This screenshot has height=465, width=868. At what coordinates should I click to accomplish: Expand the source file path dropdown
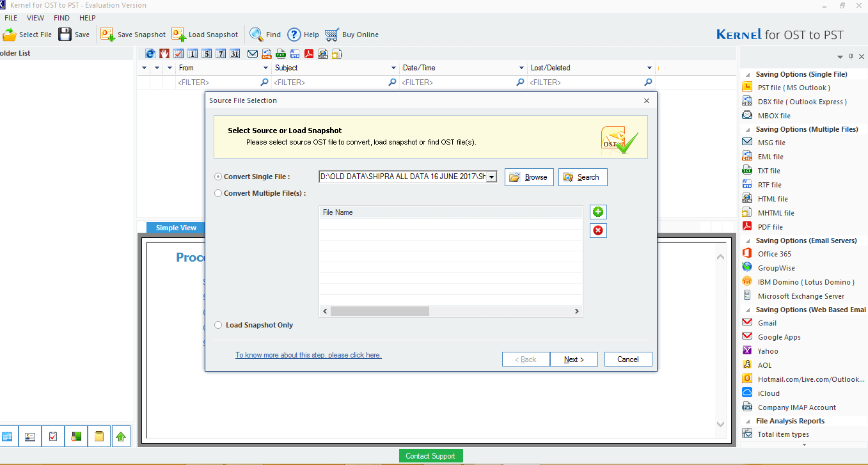[491, 177]
